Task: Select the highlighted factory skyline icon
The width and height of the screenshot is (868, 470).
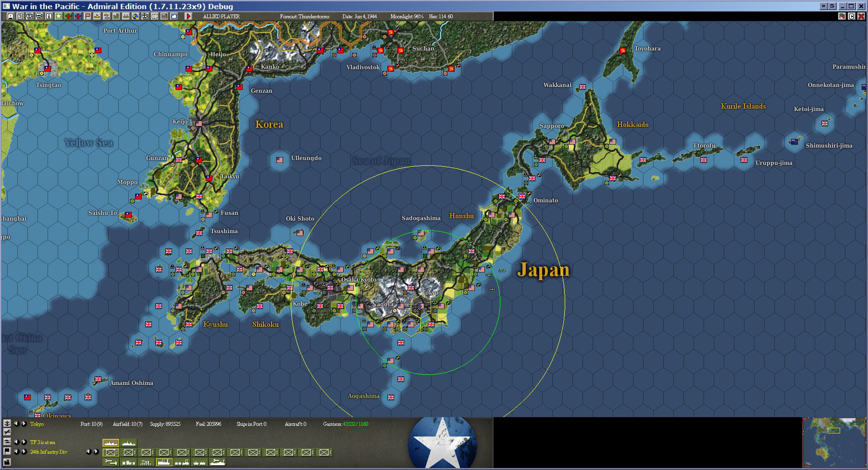Action: click(164, 462)
